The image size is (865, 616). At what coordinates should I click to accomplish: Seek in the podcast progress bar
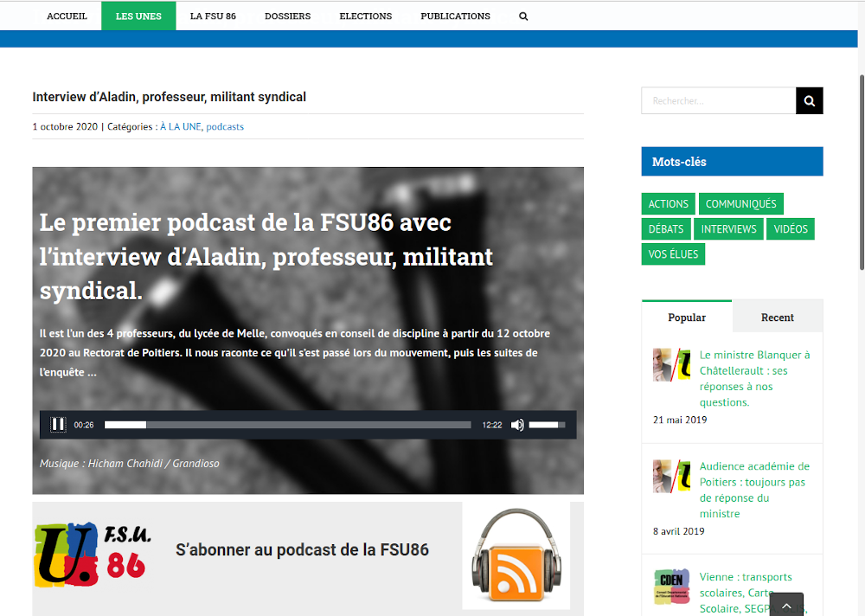click(287, 425)
